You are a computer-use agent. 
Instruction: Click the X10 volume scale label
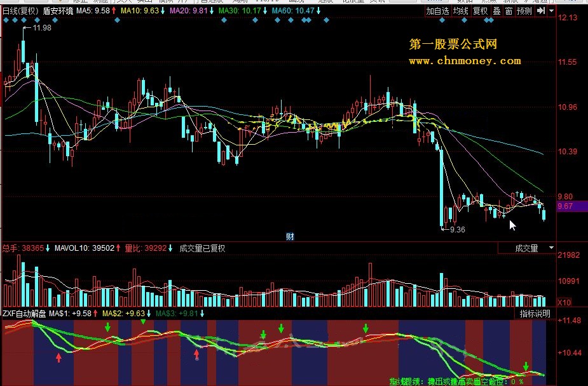(564, 302)
